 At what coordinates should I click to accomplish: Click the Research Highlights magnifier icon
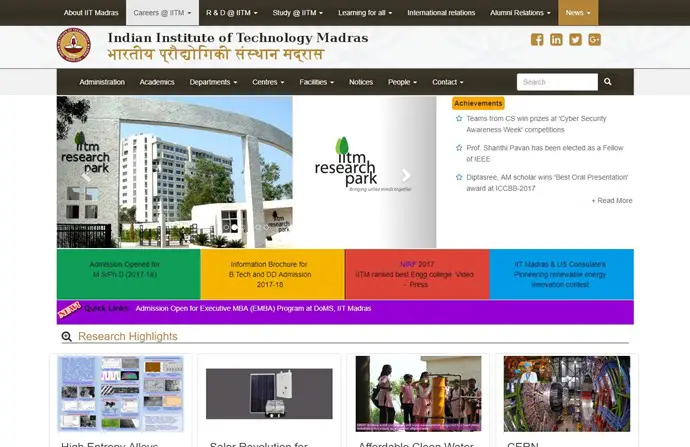[66, 337]
